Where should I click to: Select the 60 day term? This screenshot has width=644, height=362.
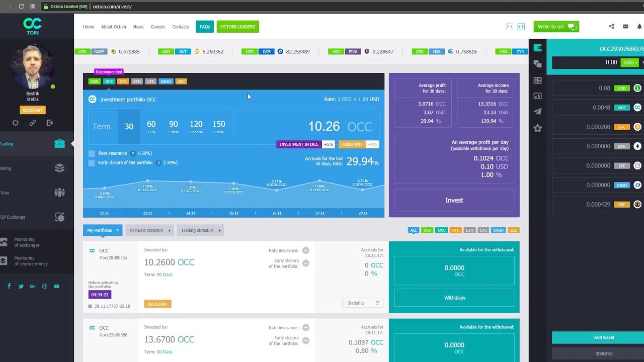(151, 126)
